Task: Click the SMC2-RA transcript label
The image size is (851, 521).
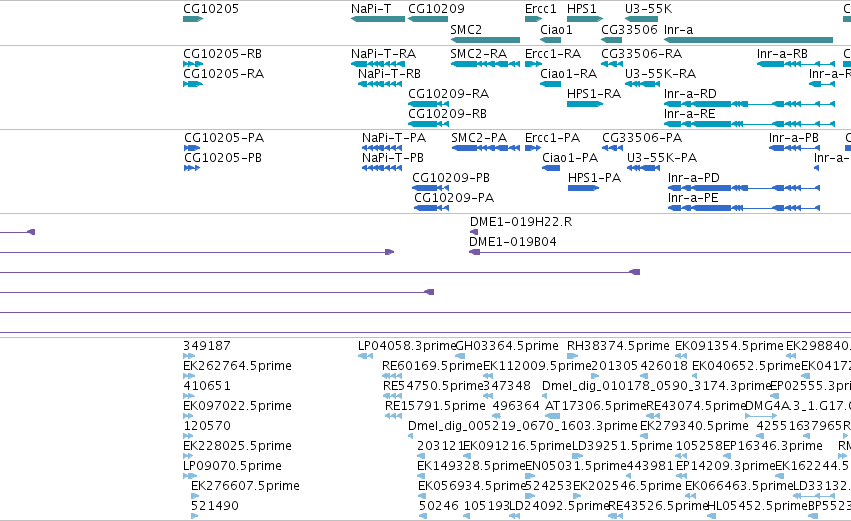Action: point(479,54)
